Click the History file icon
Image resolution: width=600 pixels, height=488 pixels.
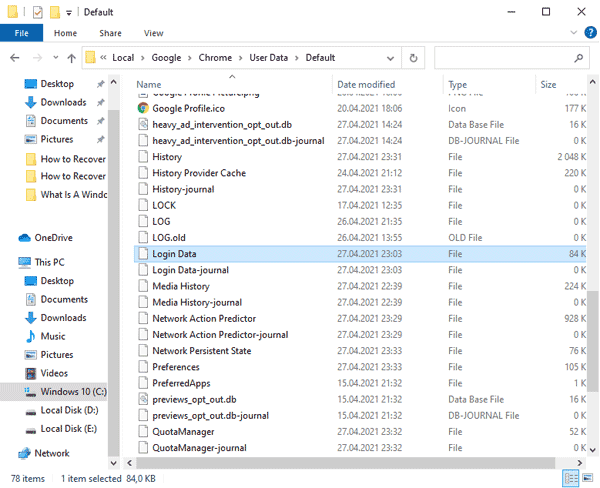pyautogui.click(x=143, y=157)
